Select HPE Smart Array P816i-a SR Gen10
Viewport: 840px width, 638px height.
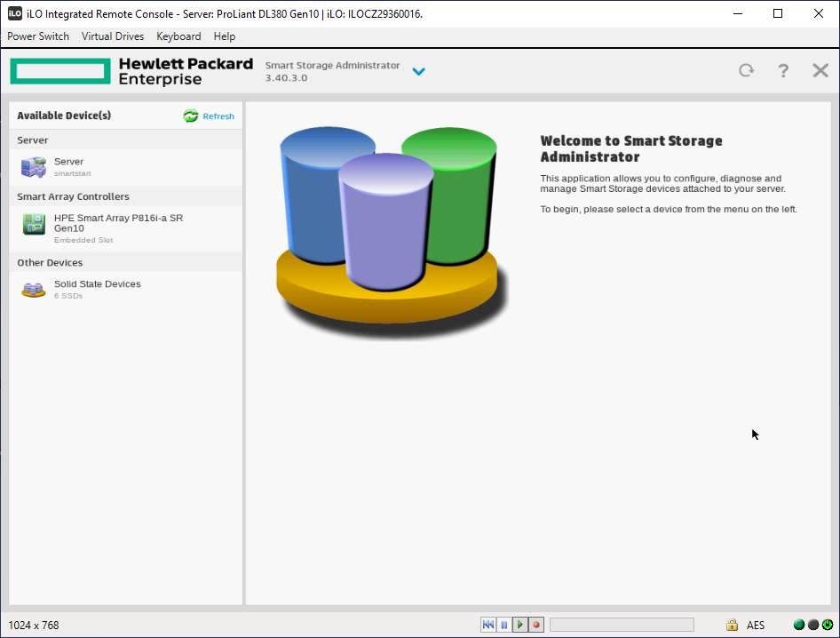[118, 223]
